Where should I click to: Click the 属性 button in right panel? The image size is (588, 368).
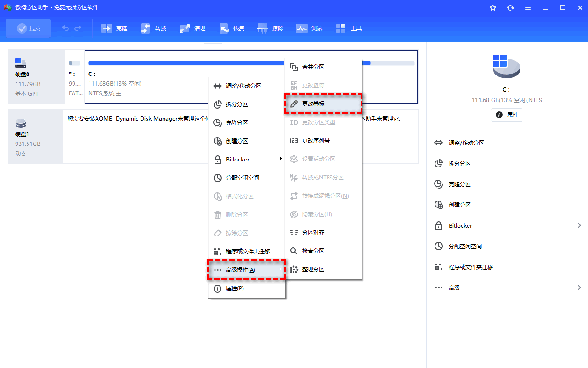pos(507,115)
